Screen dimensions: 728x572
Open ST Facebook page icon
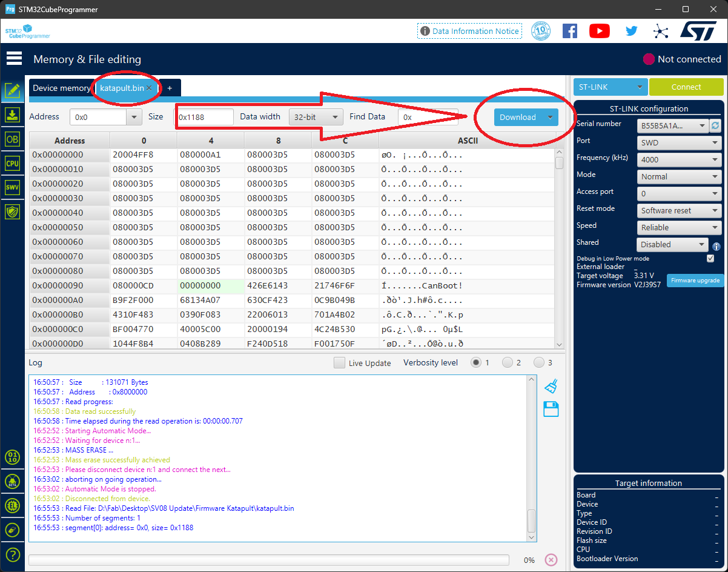pos(570,31)
